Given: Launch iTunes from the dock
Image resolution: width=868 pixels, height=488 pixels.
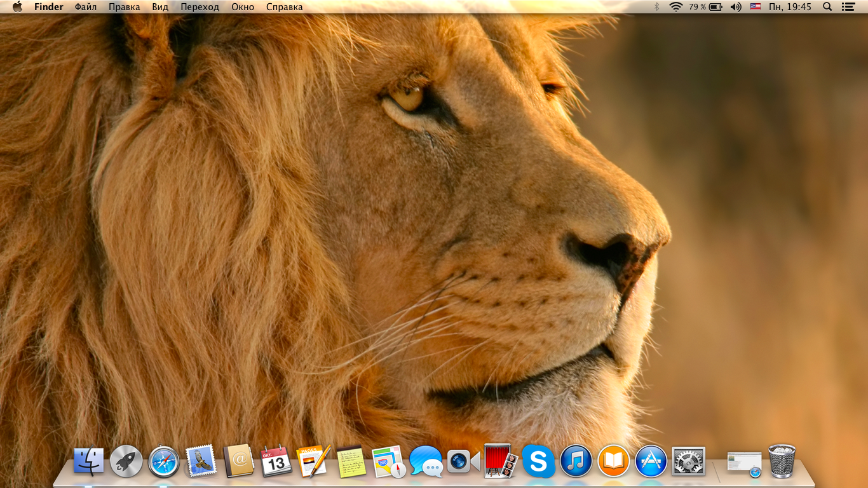Looking at the screenshot, I should [576, 461].
